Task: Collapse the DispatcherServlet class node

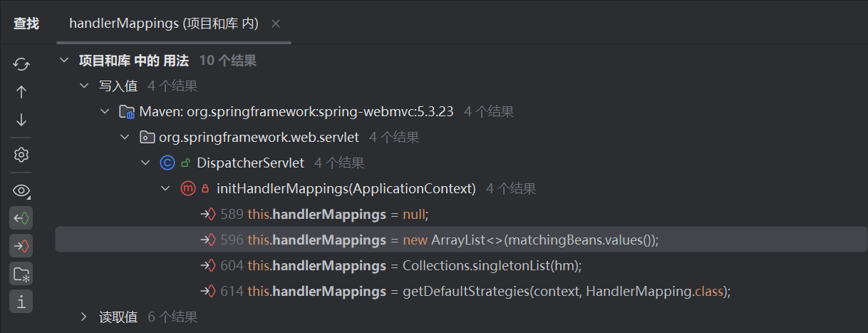Action: pos(145,163)
